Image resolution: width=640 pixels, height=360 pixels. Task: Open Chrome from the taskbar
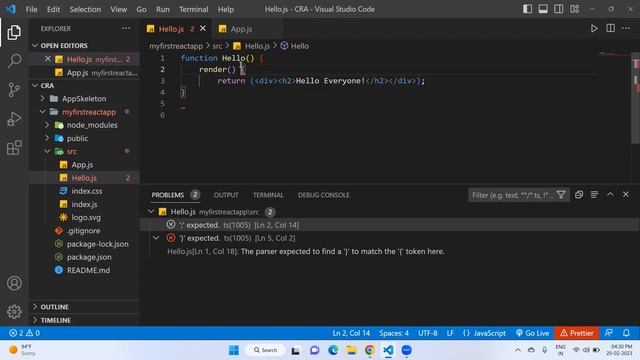click(370, 350)
